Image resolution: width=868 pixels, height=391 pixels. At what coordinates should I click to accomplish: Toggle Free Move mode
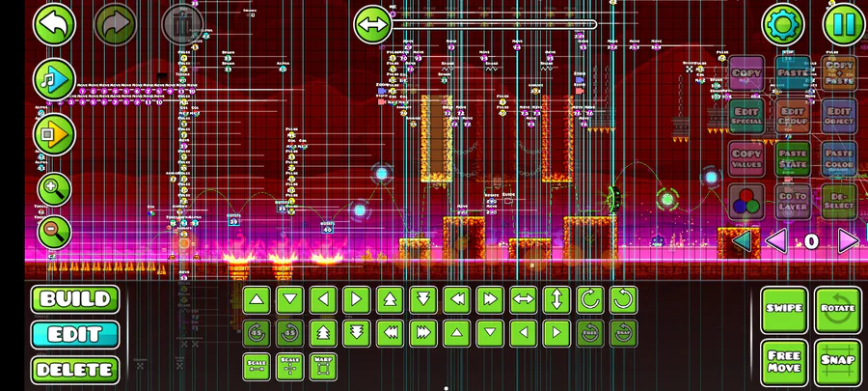tap(784, 363)
